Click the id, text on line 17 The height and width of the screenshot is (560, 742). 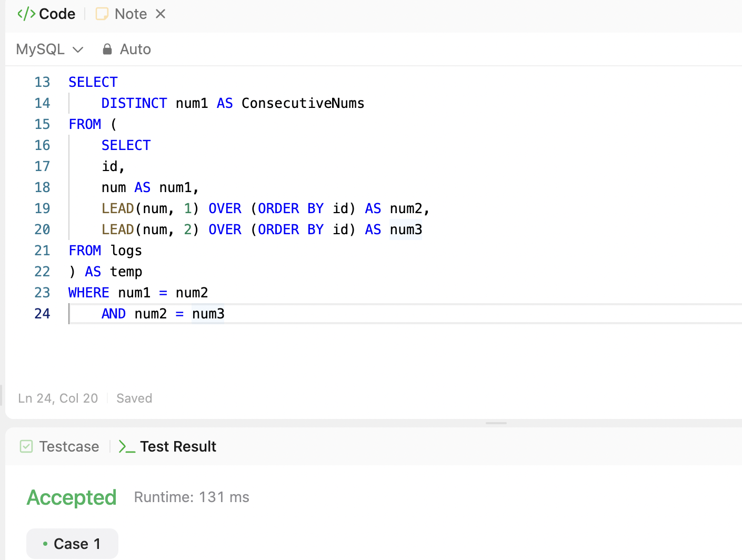(x=113, y=166)
